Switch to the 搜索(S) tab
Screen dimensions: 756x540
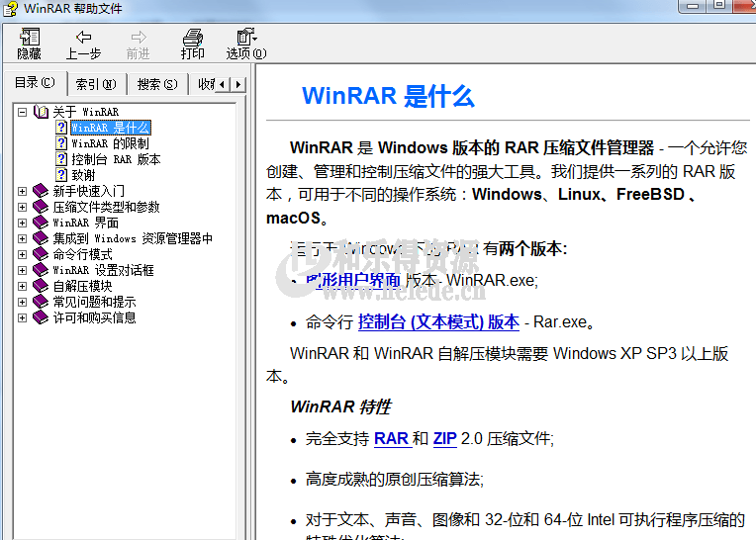(x=157, y=84)
